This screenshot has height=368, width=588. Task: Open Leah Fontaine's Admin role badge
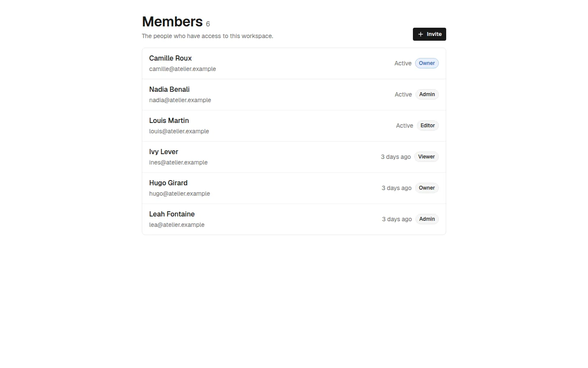coord(427,219)
